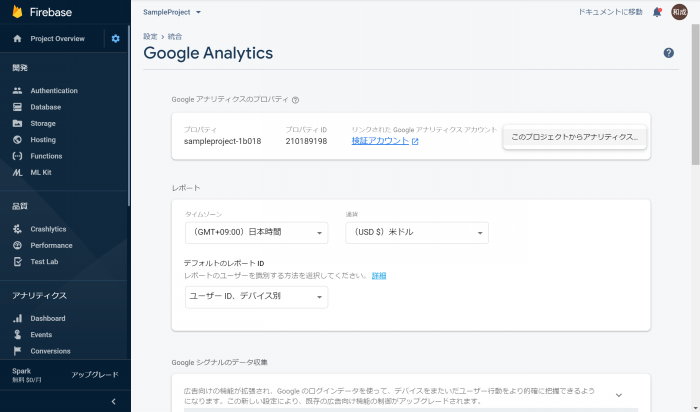Click property ID value 210189198
Viewport: 700px width, 412px height.
306,141
